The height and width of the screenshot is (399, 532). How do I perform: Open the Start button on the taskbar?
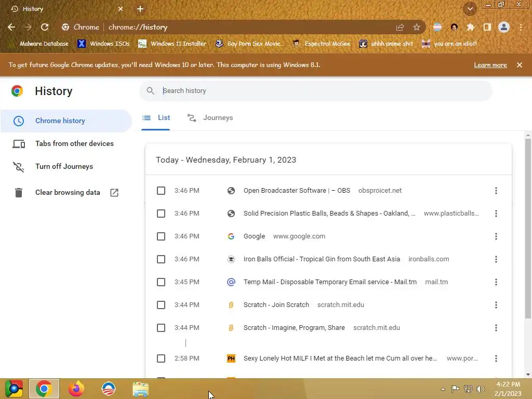click(x=14, y=389)
